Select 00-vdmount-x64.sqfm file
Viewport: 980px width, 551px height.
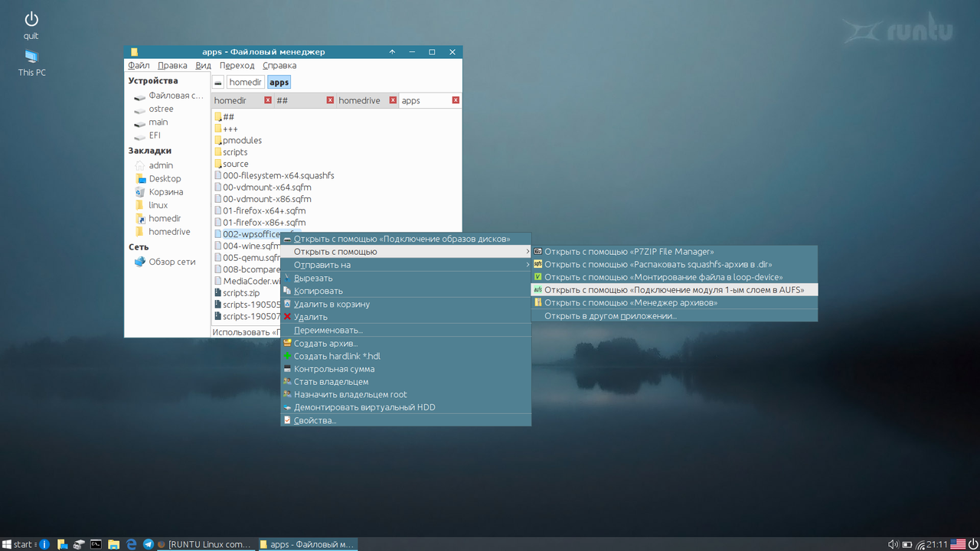click(263, 187)
